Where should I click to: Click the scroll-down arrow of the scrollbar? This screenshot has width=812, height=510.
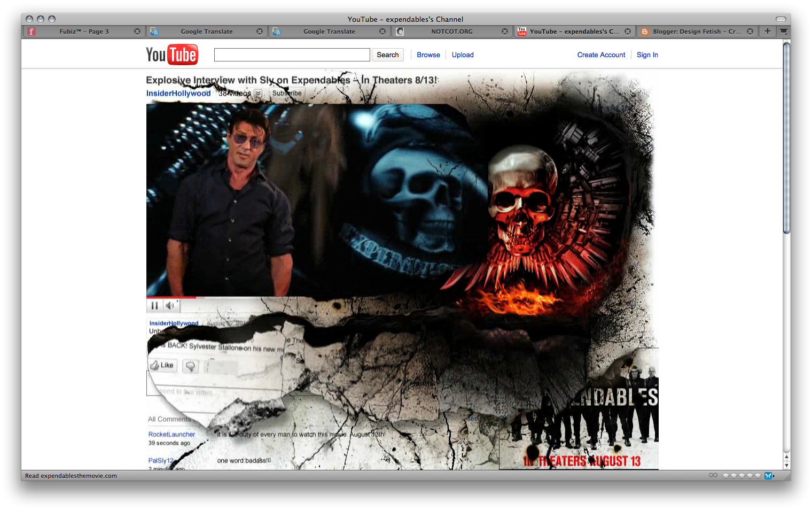786,465
